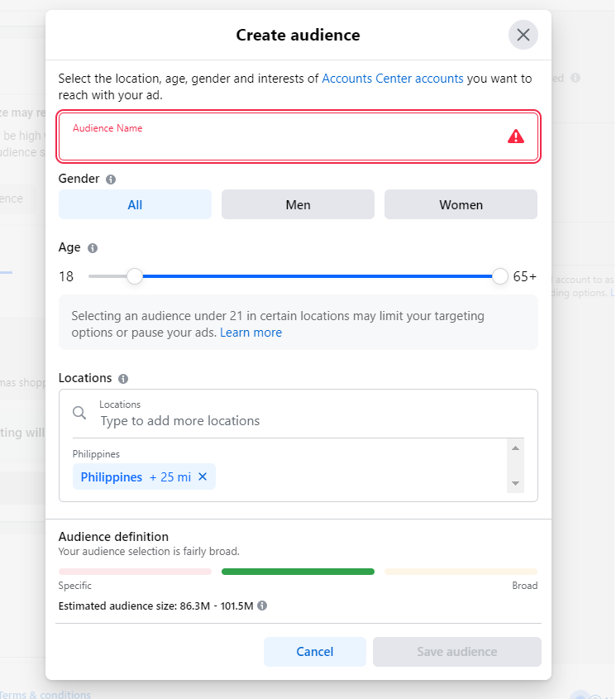The height and width of the screenshot is (699, 616).
Task: Click the Locations info icon
Action: 123,379
